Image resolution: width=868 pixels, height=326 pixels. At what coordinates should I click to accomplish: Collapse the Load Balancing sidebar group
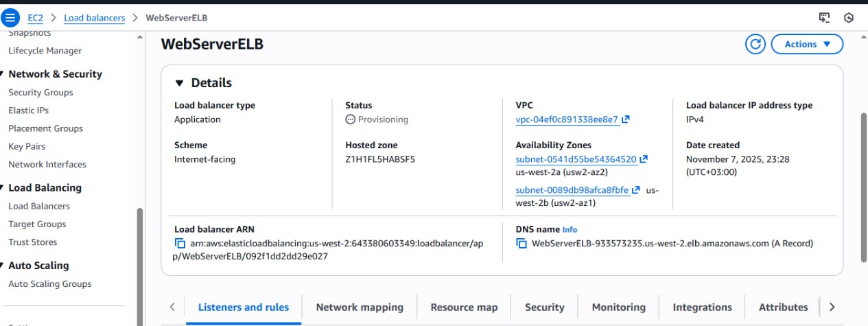[3, 188]
